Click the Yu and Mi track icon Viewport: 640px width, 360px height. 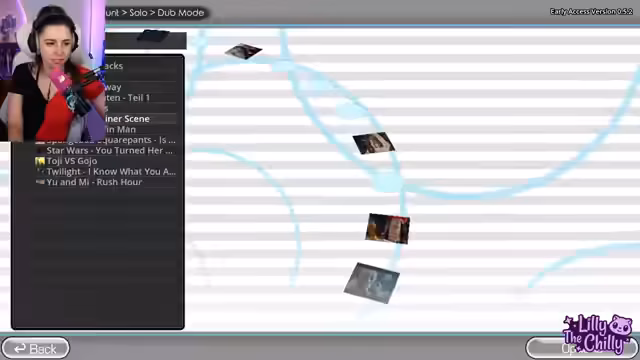pos(40,182)
